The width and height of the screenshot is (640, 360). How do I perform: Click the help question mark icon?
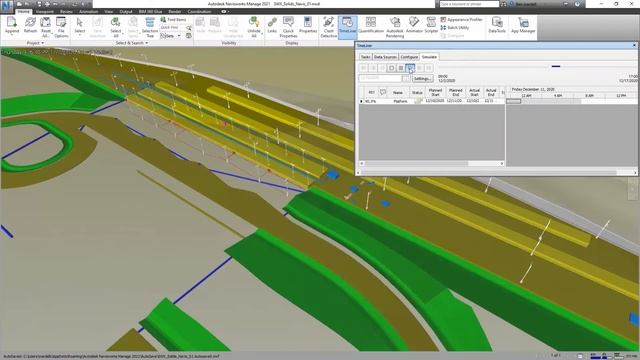tap(577, 4)
